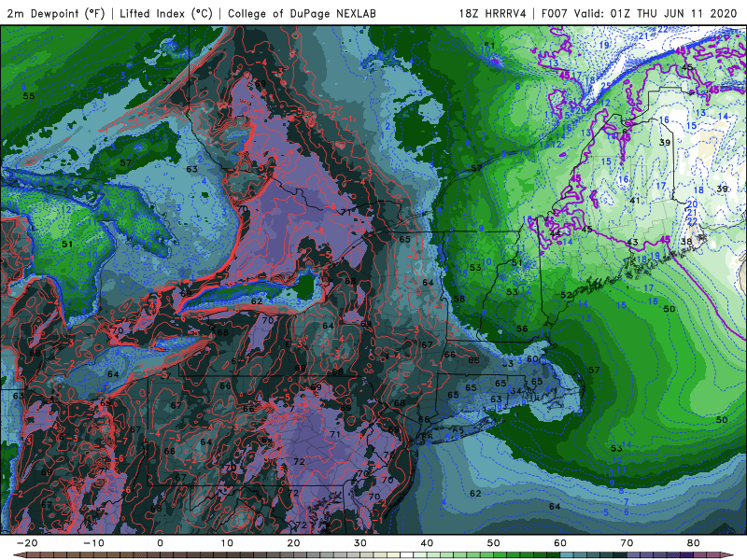The width and height of the screenshot is (747, 560).
Task: Click the 0 label on the color scale
Action: click(x=160, y=543)
